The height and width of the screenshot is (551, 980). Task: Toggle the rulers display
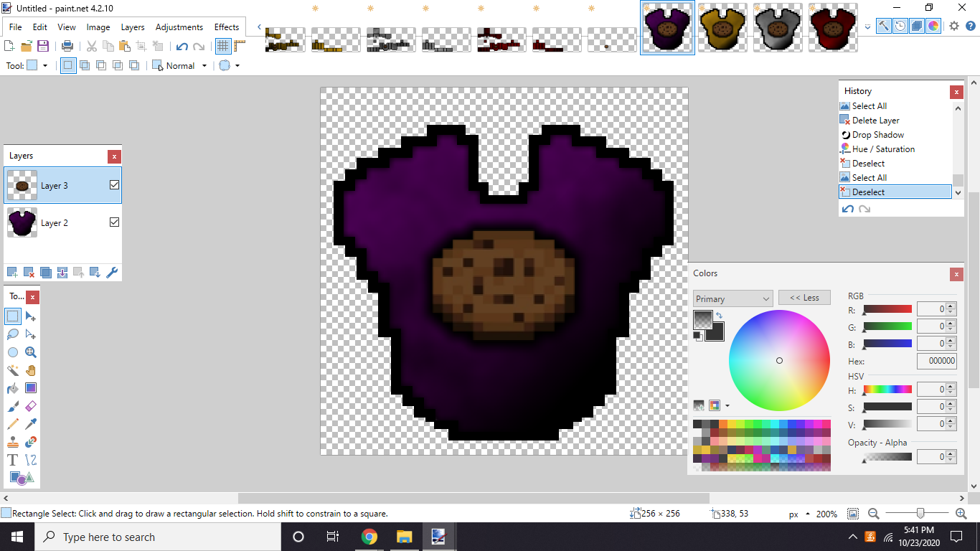pyautogui.click(x=240, y=46)
